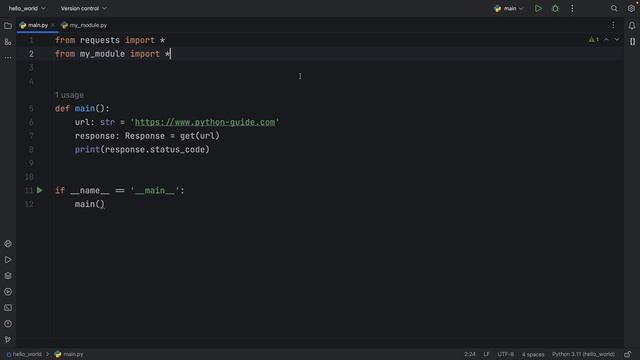
Task: Switch to the main.py tab
Action: click(x=38, y=25)
